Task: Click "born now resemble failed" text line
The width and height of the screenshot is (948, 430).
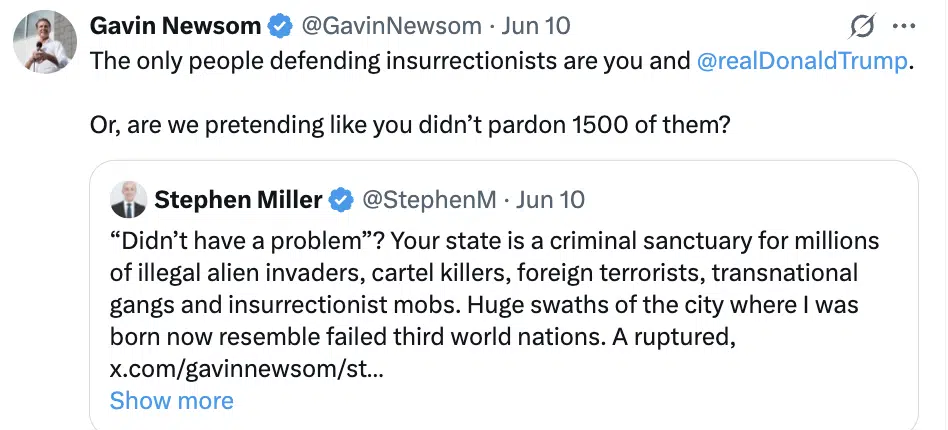Action: 422,337
